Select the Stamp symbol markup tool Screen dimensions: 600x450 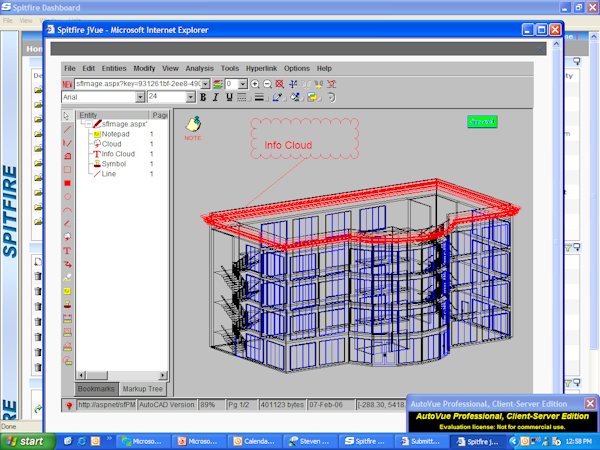(x=67, y=305)
